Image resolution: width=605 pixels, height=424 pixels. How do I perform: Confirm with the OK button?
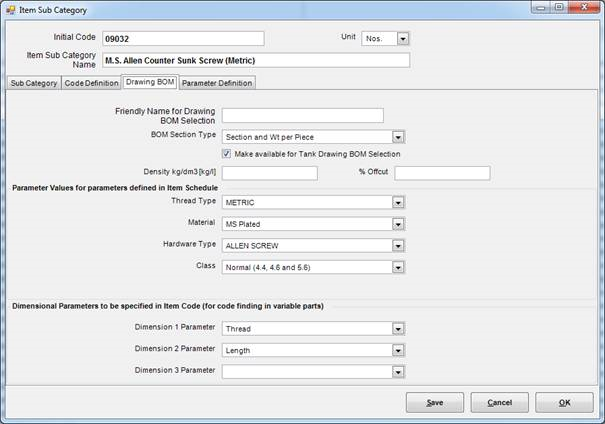coord(564,402)
